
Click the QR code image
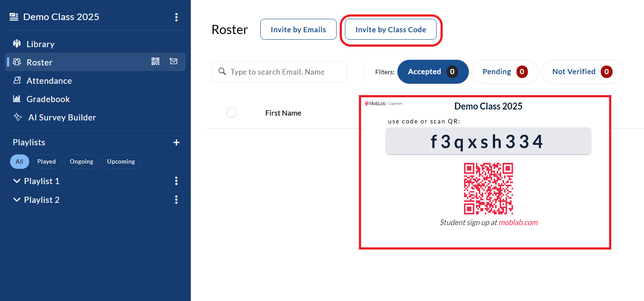click(488, 188)
